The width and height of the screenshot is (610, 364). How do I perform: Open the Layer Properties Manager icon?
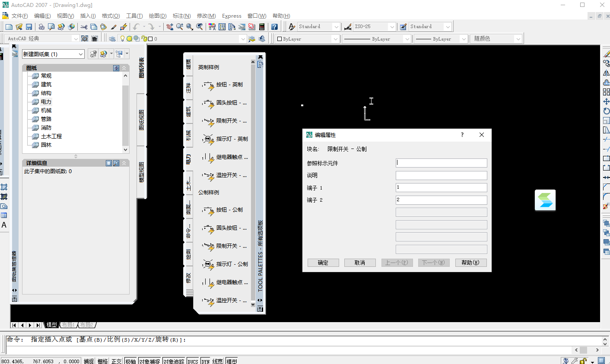[x=112, y=38]
